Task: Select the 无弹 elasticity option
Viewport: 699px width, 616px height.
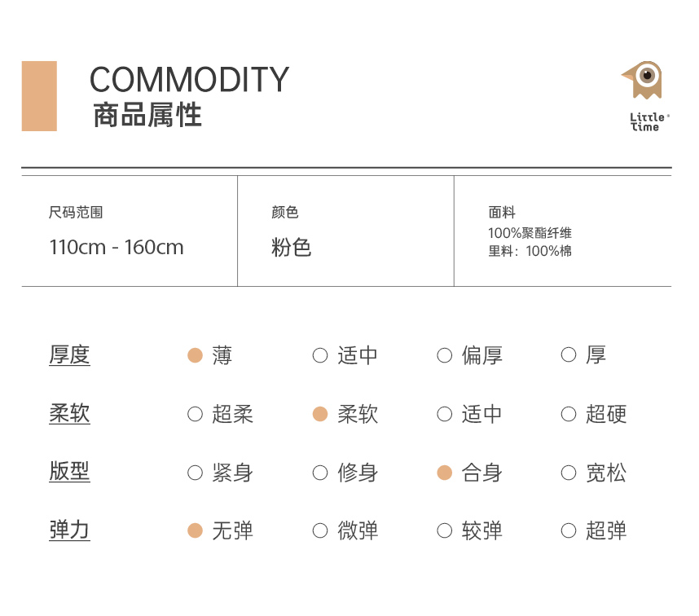Action: (x=195, y=531)
